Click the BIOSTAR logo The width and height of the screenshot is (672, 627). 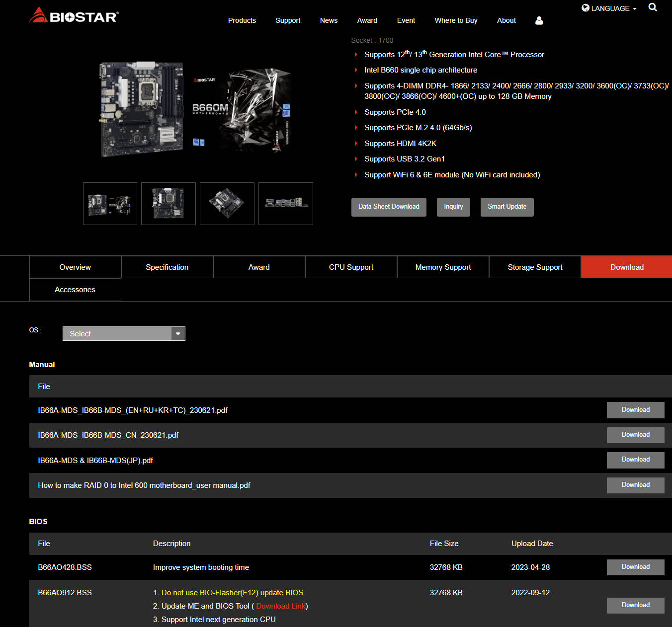[x=74, y=16]
